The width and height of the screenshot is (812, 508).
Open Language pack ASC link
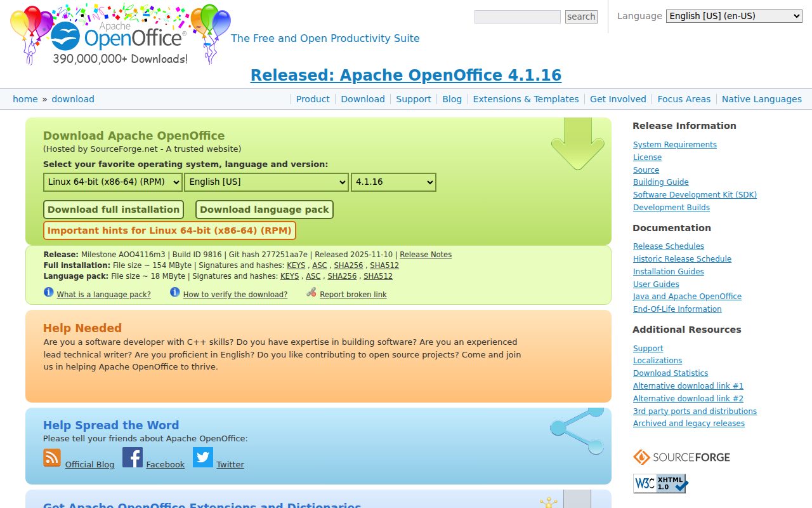point(313,276)
